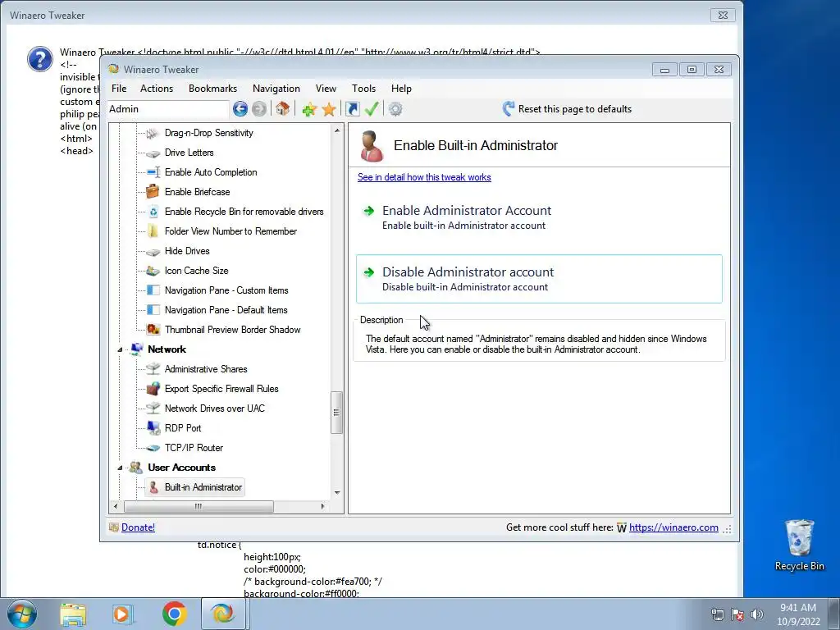Click the Thumbnail Preview Border Shadow icon
840x630 pixels.
(153, 330)
